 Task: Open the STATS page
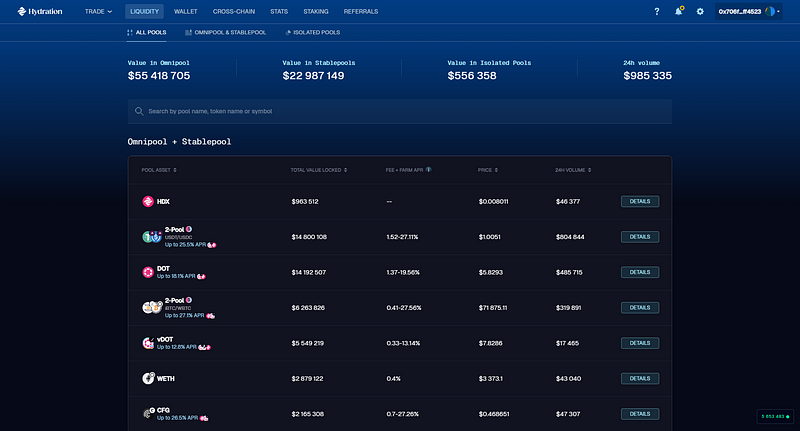pos(279,11)
